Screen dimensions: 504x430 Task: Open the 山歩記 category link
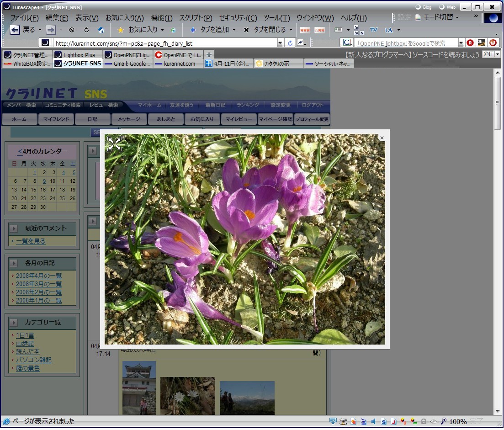pos(25,344)
